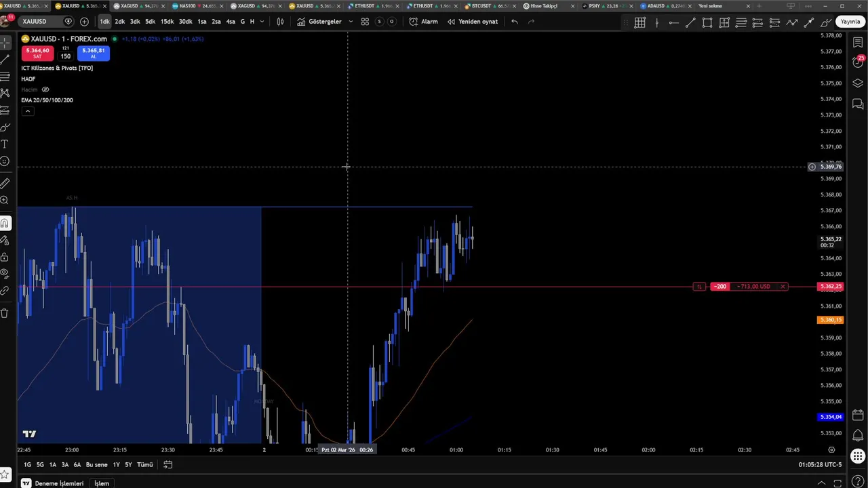Open the candlestick chart type menu
868x488 pixels.
(280, 22)
